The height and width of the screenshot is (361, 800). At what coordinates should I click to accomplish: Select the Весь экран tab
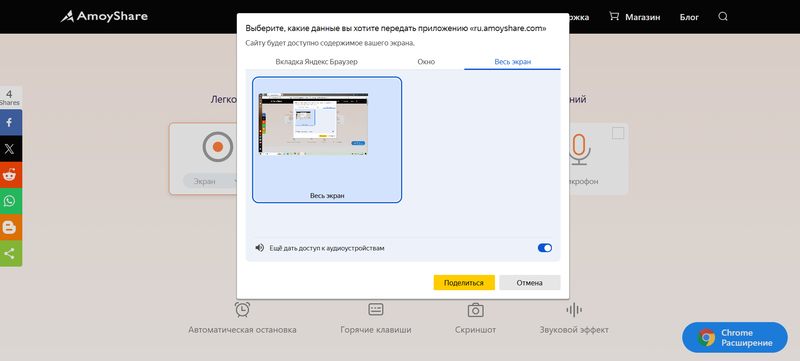pos(512,62)
